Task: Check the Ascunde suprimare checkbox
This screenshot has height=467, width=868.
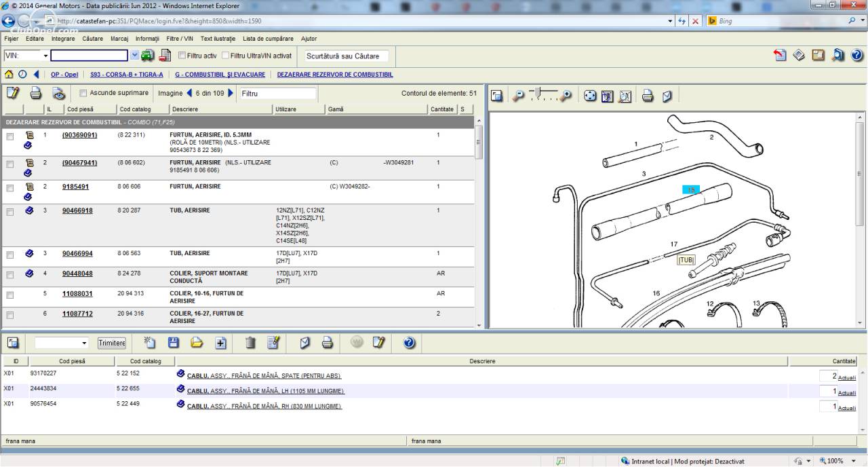Action: pyautogui.click(x=83, y=93)
